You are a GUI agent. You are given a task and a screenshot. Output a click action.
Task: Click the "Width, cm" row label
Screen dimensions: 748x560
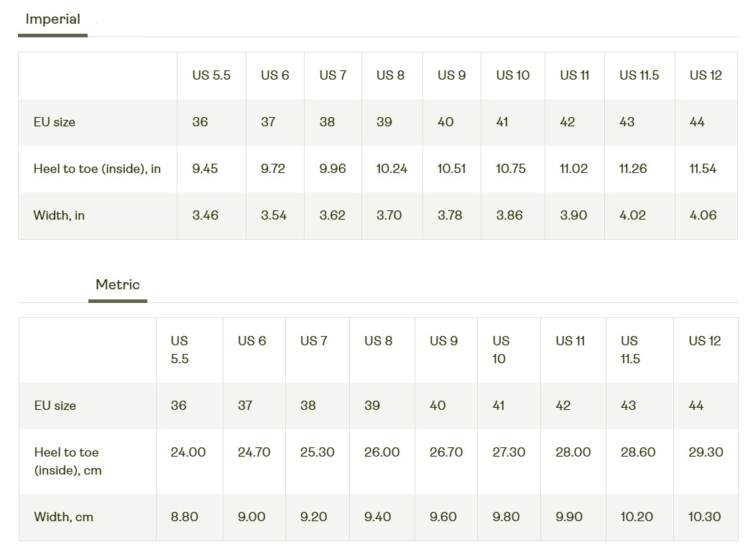[64, 517]
